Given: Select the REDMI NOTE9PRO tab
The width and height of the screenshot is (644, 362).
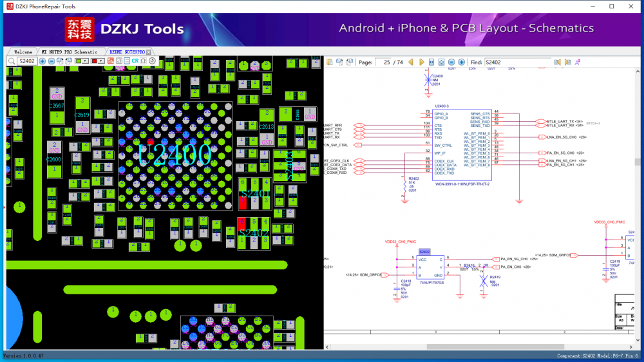Looking at the screenshot, I should 127,52.
